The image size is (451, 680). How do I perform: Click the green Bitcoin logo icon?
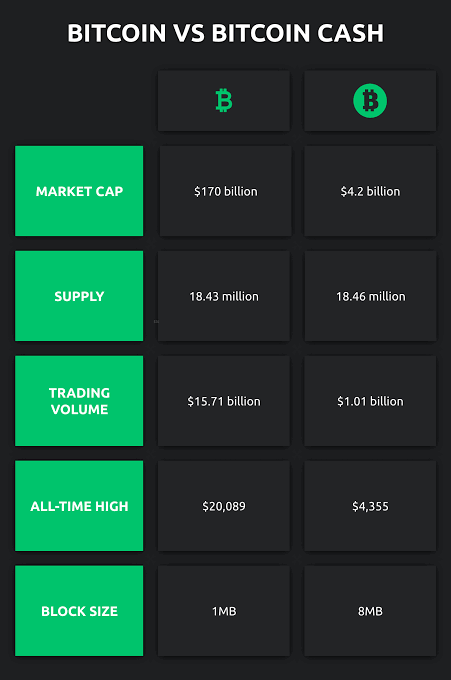point(224,101)
